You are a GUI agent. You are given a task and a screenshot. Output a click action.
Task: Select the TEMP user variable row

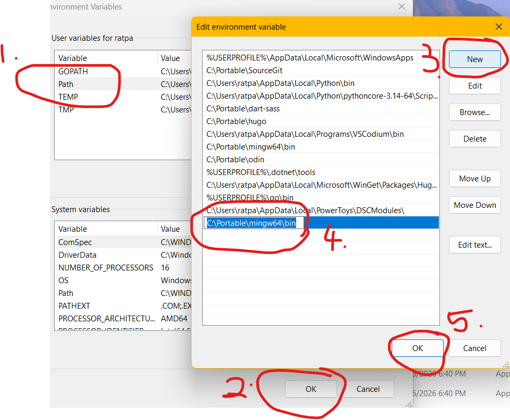pos(68,97)
